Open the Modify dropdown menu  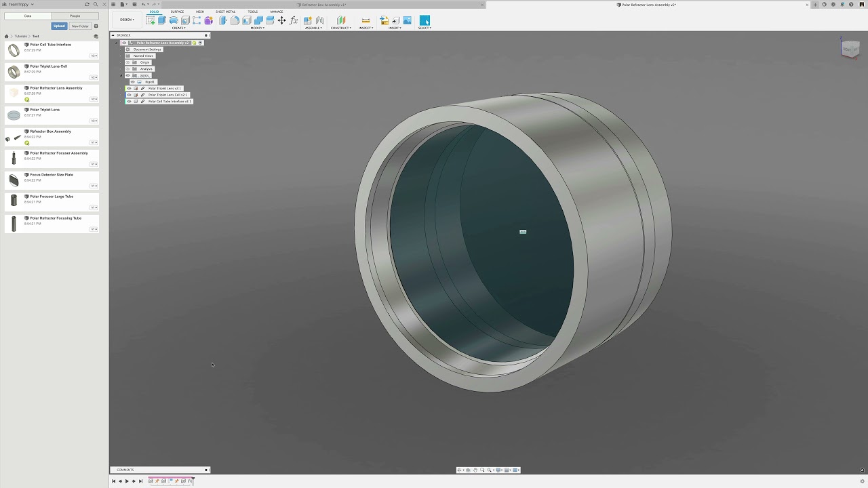click(257, 28)
